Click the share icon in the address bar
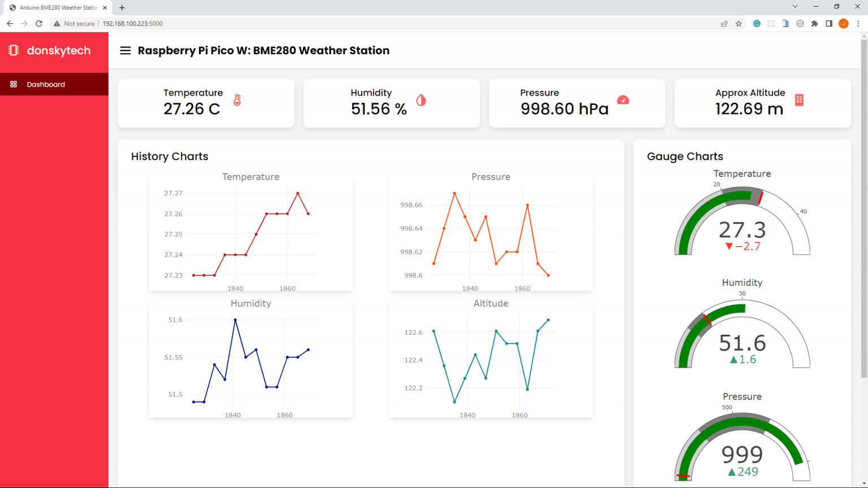 724,23
